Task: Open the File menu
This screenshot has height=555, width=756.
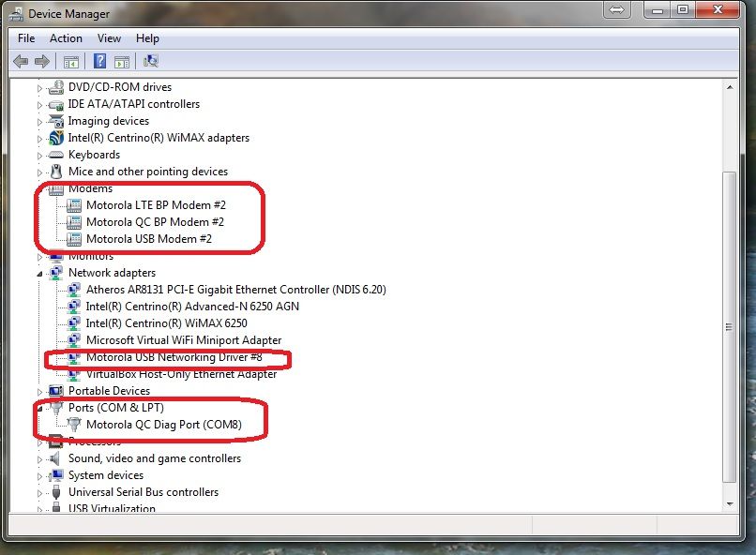Action: (x=26, y=38)
